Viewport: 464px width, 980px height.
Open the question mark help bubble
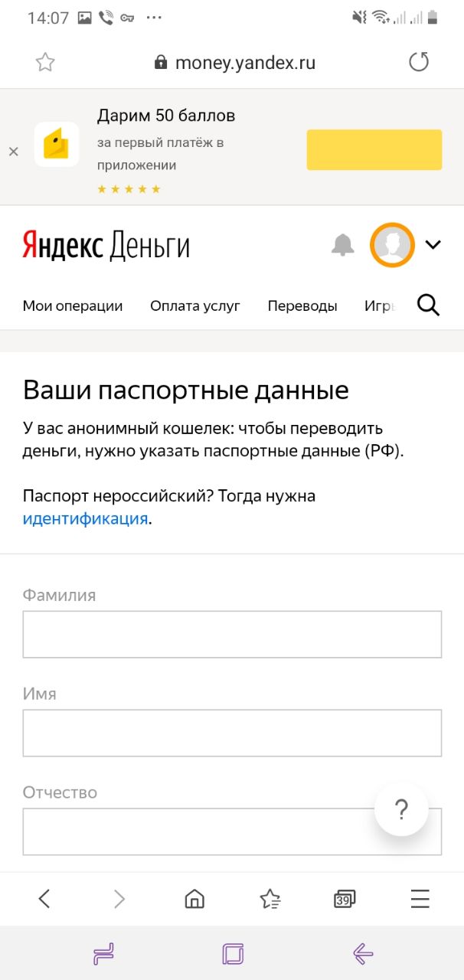(x=401, y=809)
